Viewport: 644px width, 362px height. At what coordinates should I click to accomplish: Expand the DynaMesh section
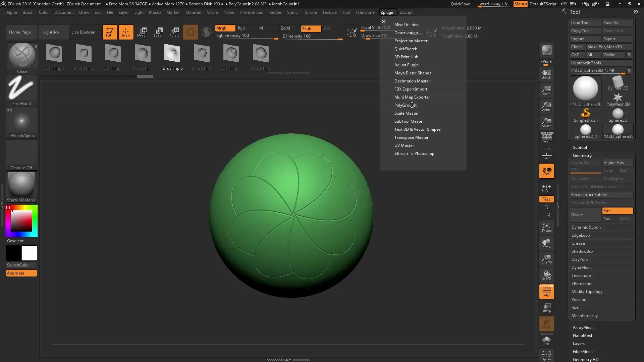point(581,267)
